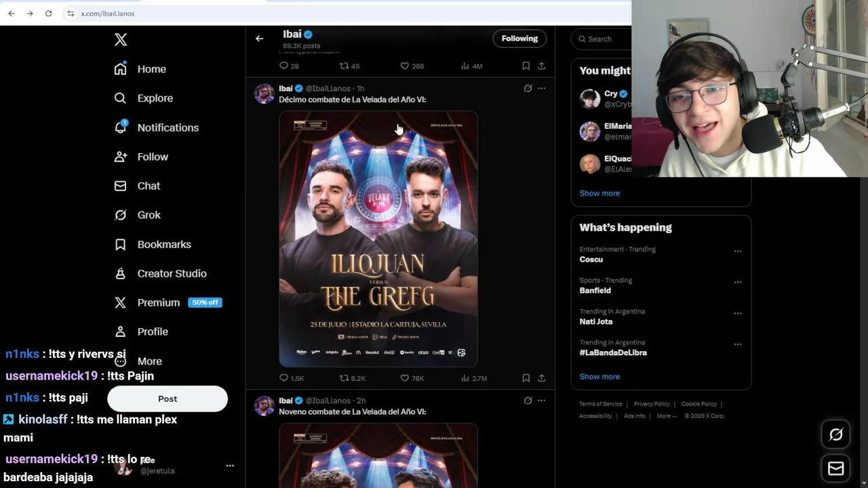Bookmark the Décimo combate post
Image resolution: width=868 pixels, height=488 pixels.
point(526,378)
